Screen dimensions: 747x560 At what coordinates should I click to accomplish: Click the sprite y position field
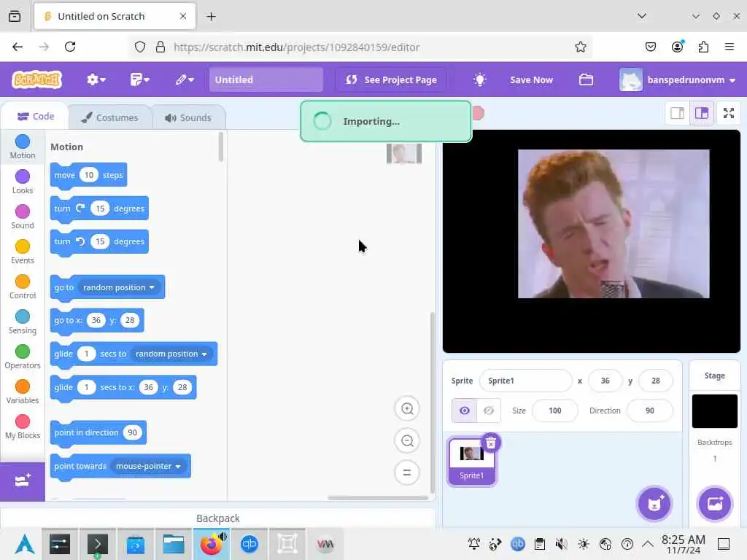(x=656, y=381)
